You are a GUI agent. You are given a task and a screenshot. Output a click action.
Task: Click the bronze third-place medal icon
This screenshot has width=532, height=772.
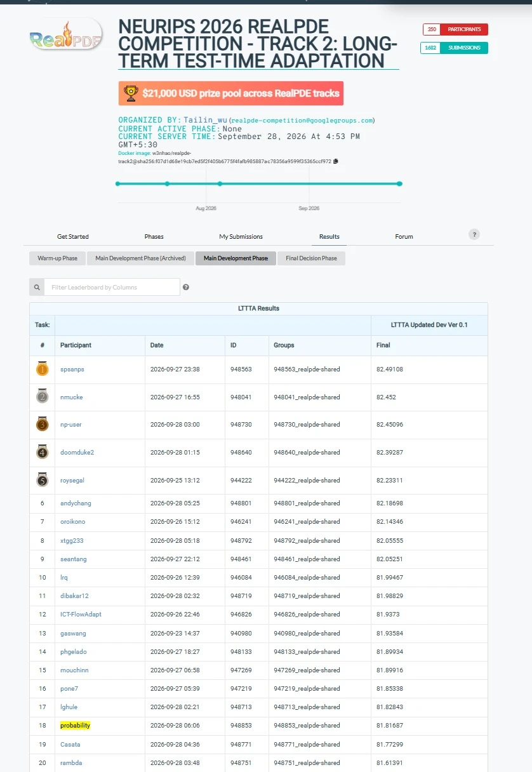click(43, 425)
